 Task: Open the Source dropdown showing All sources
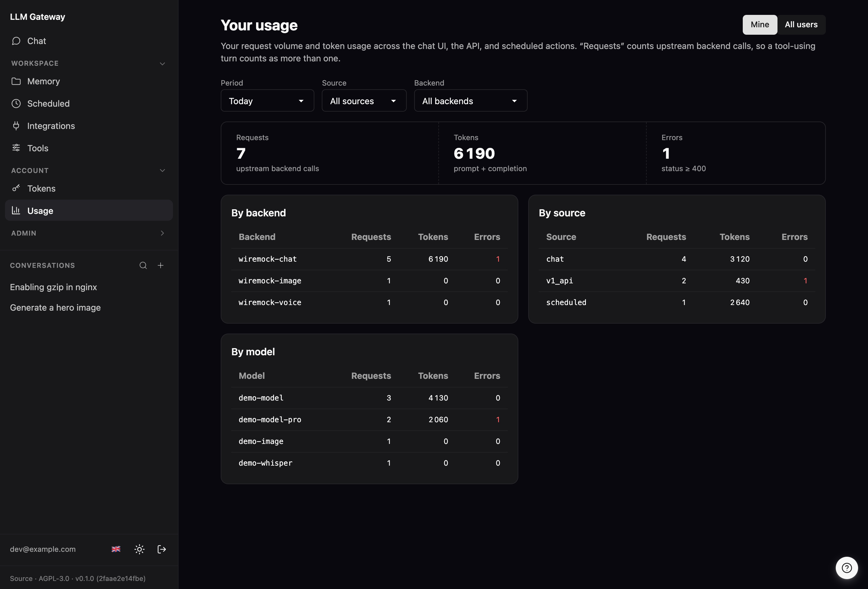click(364, 100)
